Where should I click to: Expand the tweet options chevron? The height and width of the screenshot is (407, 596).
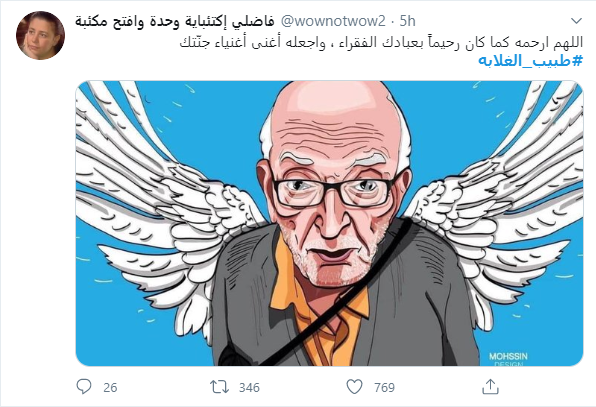pos(577,21)
